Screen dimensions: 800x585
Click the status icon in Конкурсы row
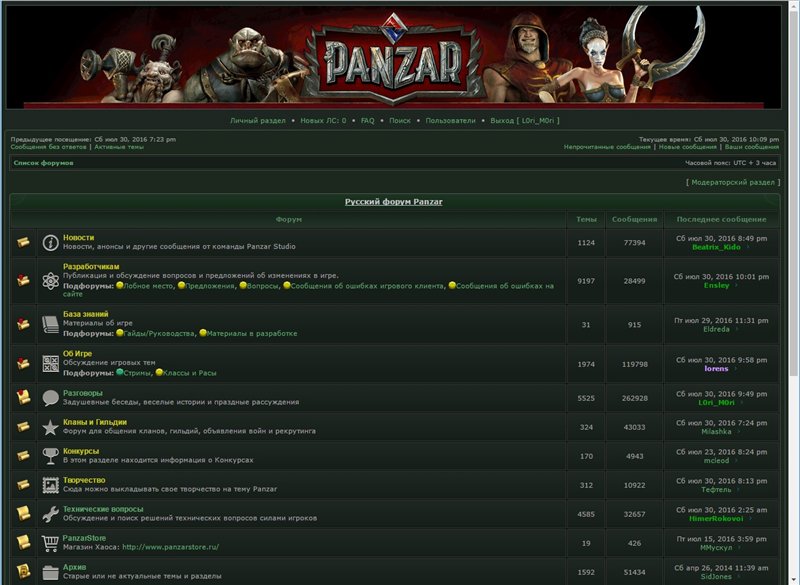pyautogui.click(x=23, y=455)
